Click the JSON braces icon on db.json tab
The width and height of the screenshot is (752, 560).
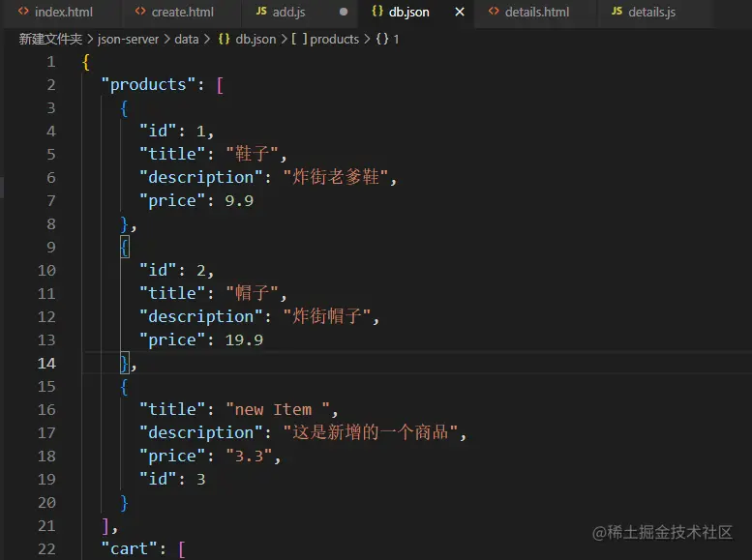(377, 11)
